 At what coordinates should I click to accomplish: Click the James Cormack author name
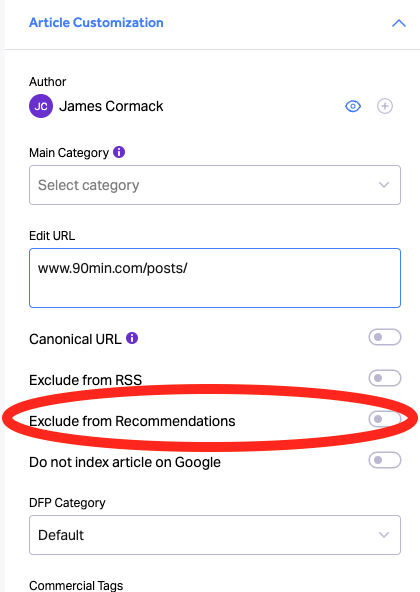point(111,106)
